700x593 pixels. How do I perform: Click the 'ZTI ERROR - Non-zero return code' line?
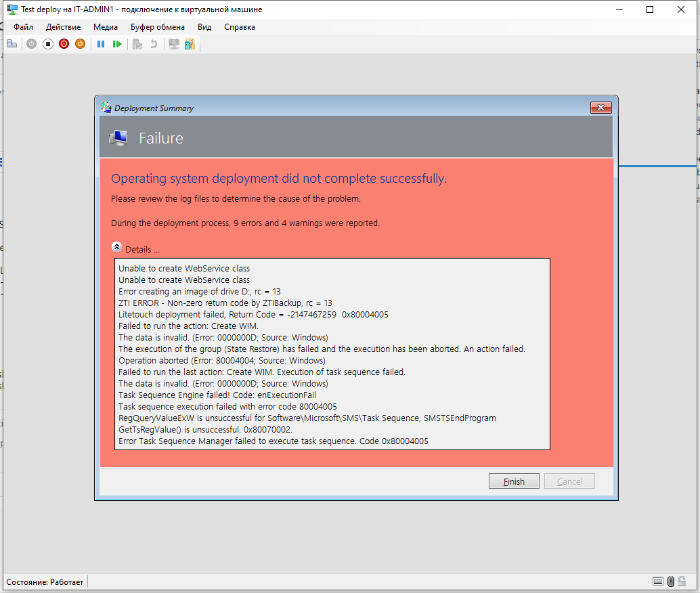coord(225,303)
